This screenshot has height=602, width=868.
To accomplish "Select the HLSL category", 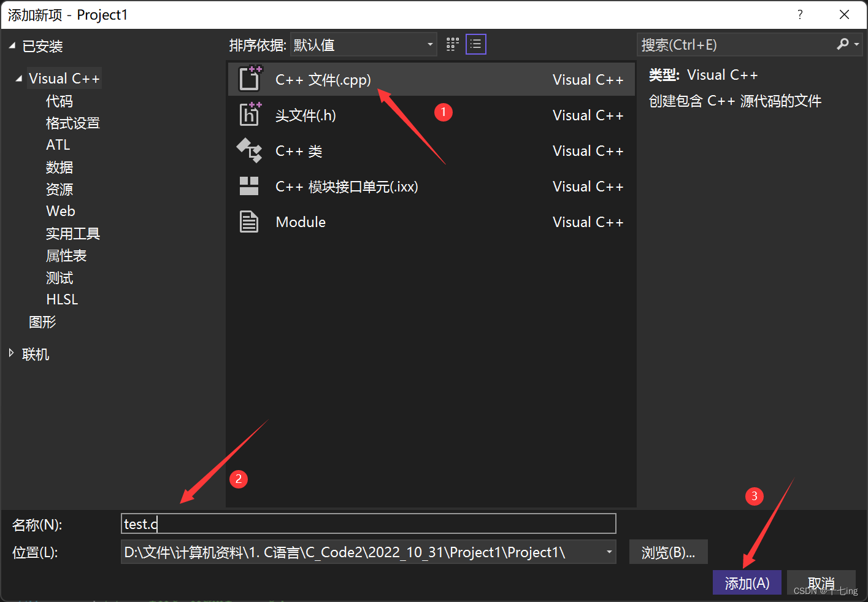I will click(62, 299).
